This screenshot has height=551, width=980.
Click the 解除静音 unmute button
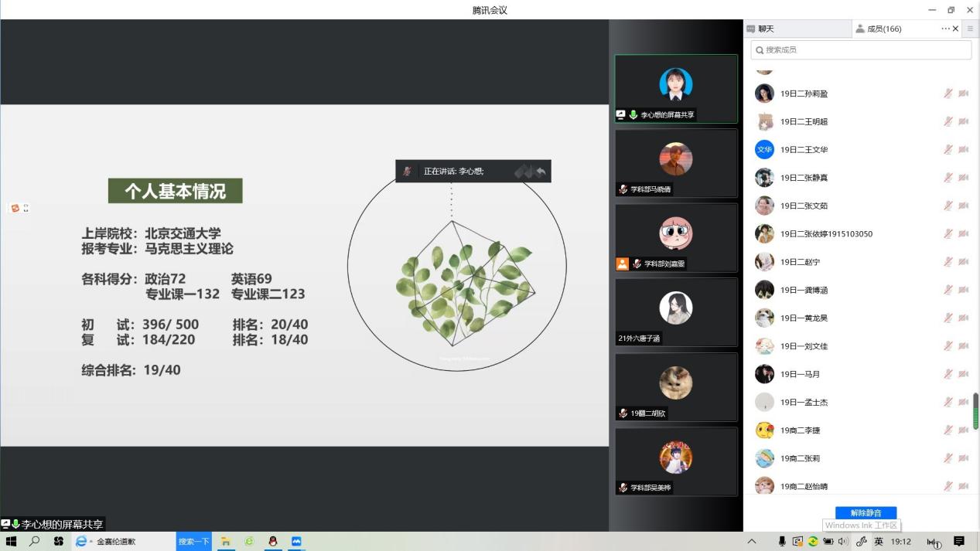coord(866,512)
